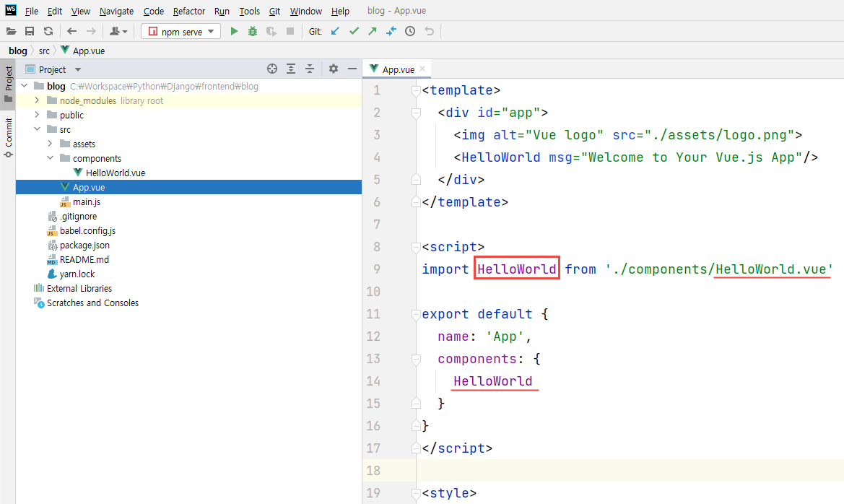Image resolution: width=844 pixels, height=504 pixels.
Task: Navigate back with the left arrow
Action: point(71,31)
